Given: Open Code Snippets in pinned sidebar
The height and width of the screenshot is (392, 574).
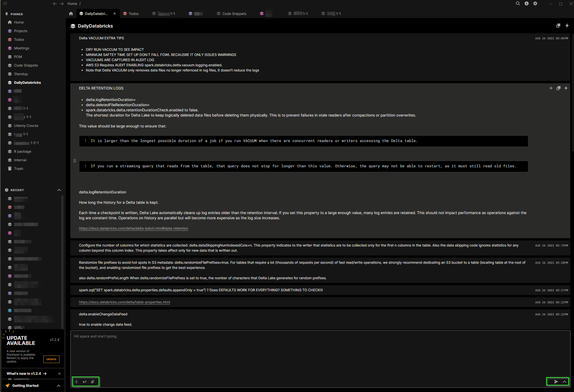Looking at the screenshot, I should [x=26, y=65].
